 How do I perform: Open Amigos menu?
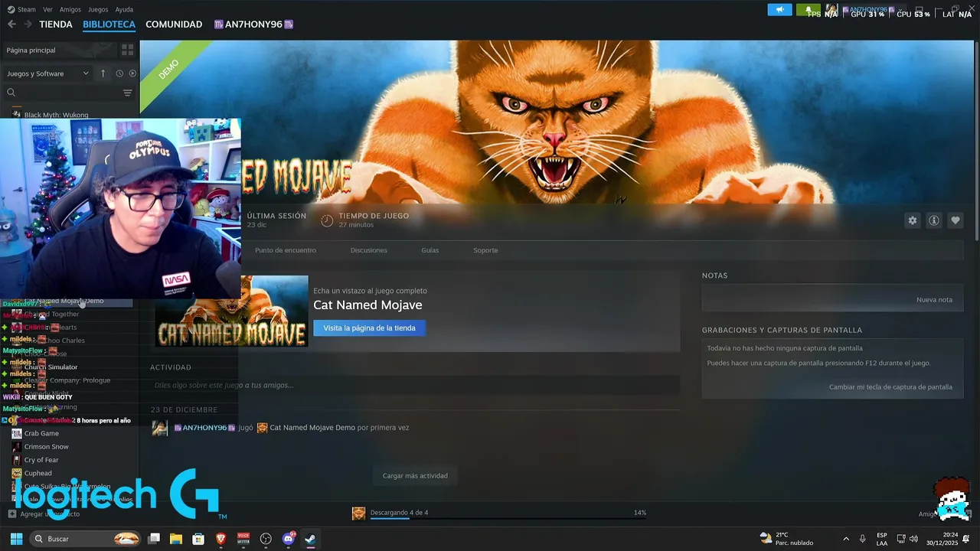(70, 10)
